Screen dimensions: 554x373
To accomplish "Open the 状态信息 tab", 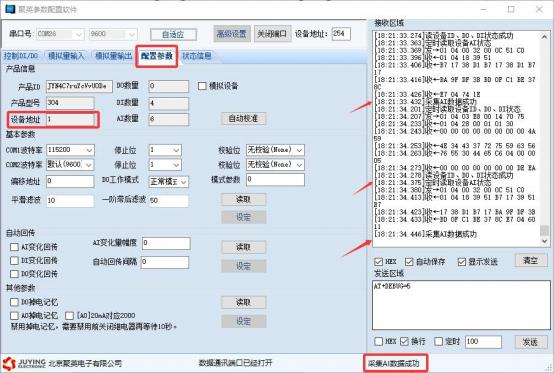I will tap(197, 56).
